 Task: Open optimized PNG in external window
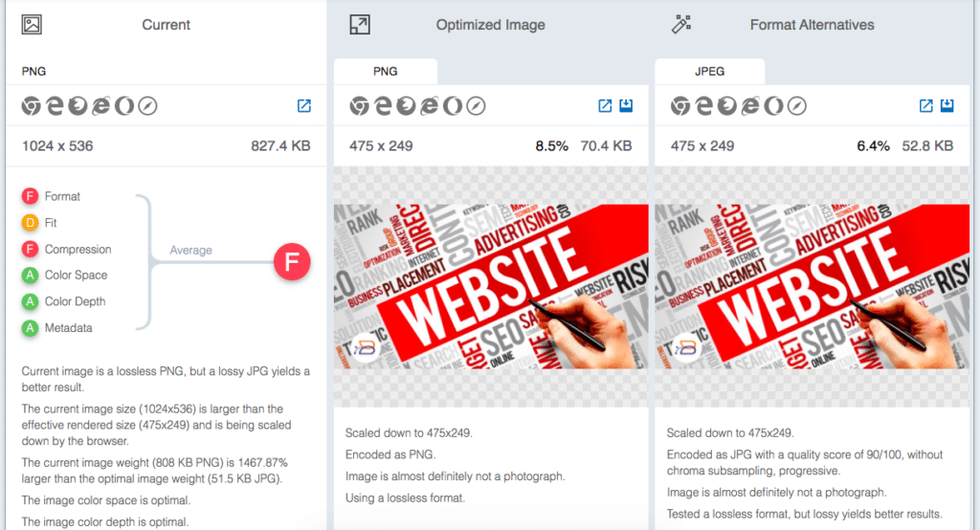coord(605,105)
